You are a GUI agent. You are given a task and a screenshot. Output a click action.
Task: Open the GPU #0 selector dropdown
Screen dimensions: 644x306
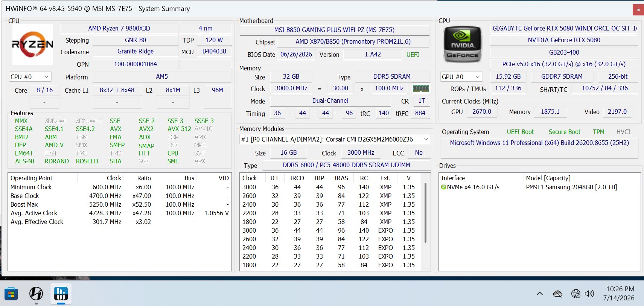pyautogui.click(x=461, y=77)
